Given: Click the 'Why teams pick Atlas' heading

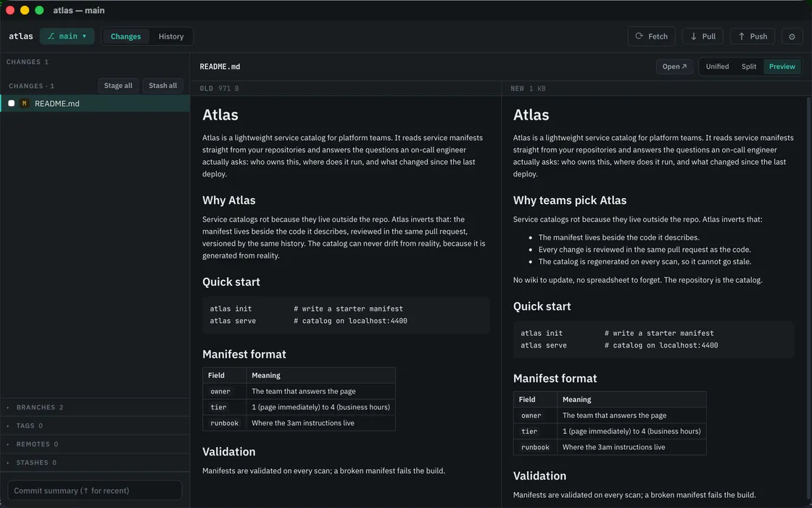Looking at the screenshot, I should [x=570, y=200].
